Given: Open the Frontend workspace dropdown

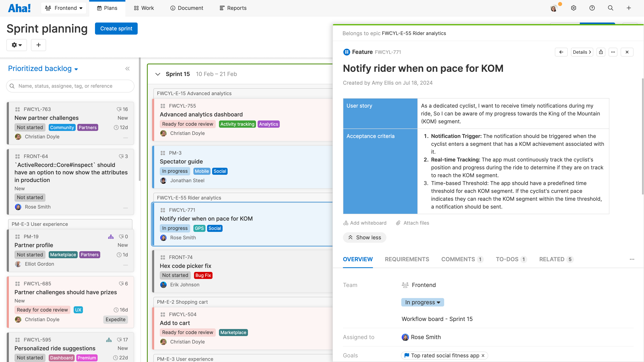Looking at the screenshot, I should coord(64,8).
